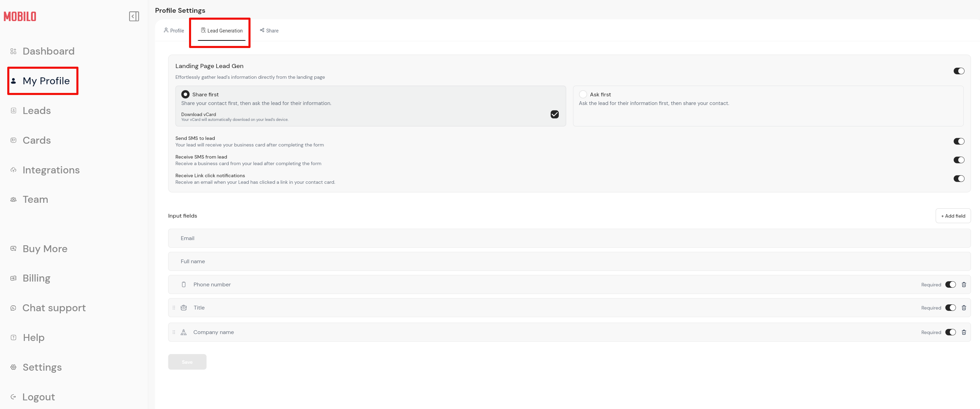Toggle Receive Link click notifications
980x409 pixels.
(x=958, y=179)
